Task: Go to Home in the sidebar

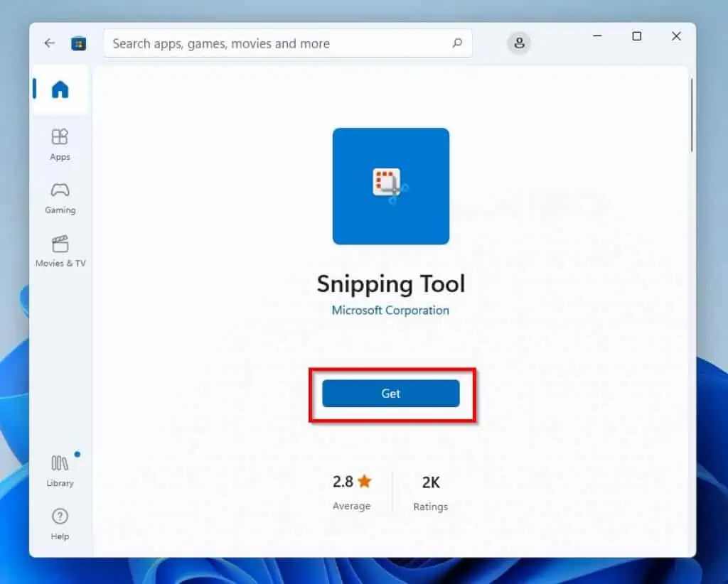Action: pos(60,90)
